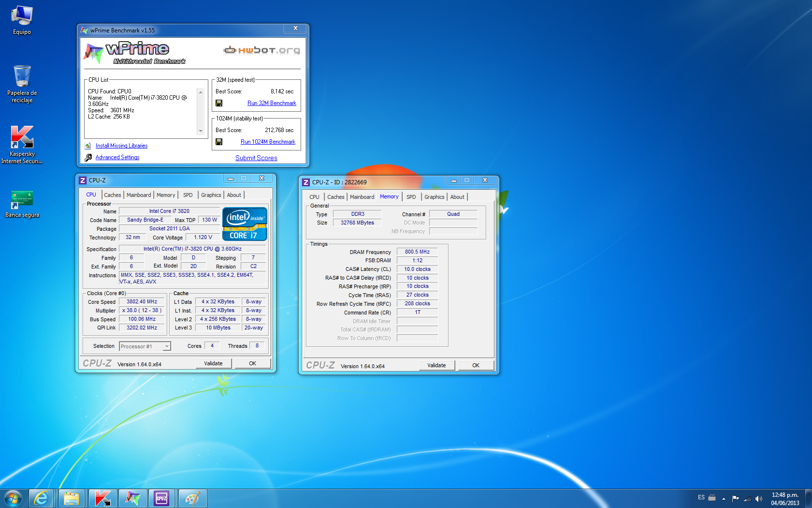Image resolution: width=812 pixels, height=508 pixels.
Task: Open About tab in left CPU-Z
Action: tap(234, 195)
